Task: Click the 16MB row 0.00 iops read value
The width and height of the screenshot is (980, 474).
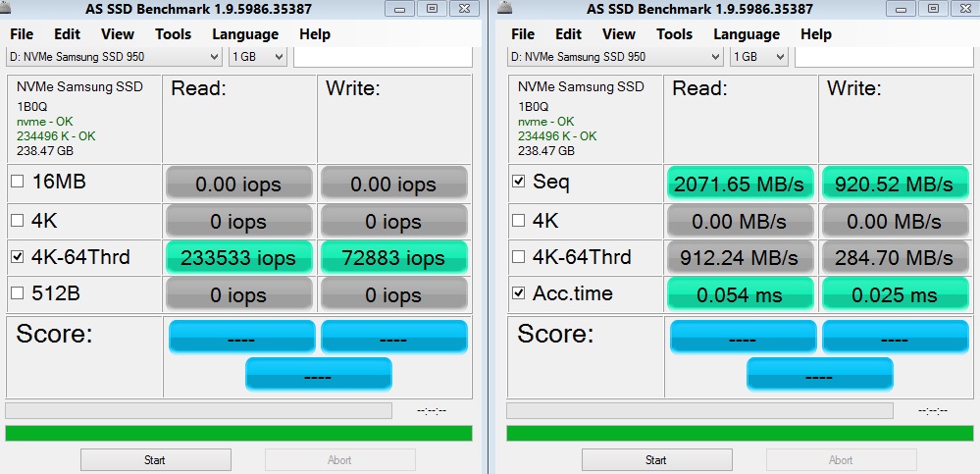Action: coord(238,184)
